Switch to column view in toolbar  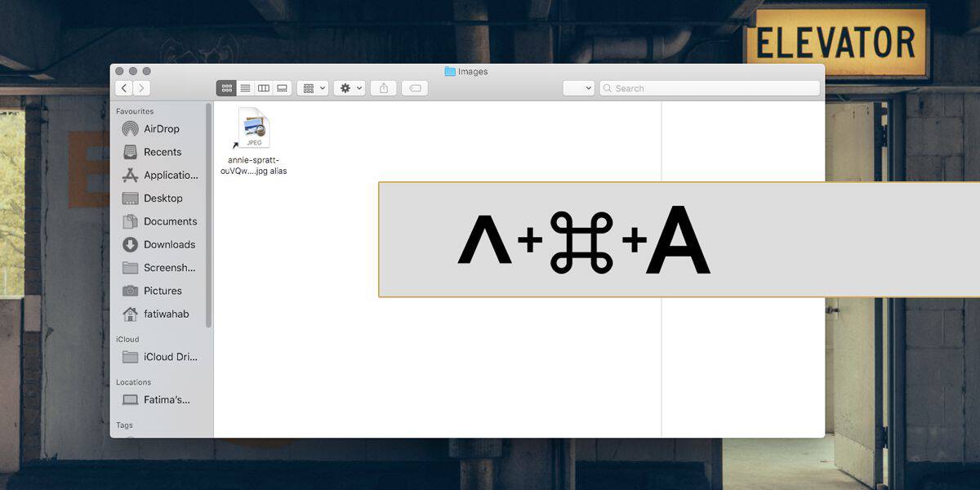click(x=264, y=88)
